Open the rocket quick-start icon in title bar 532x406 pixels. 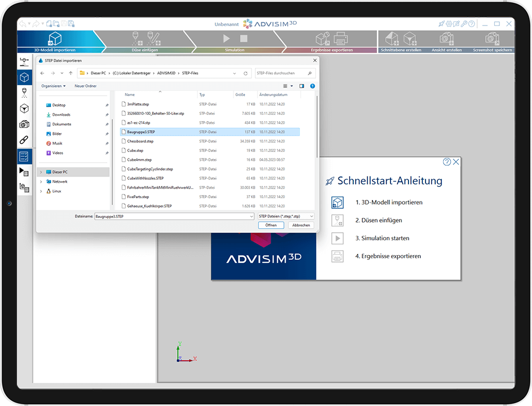pyautogui.click(x=442, y=24)
